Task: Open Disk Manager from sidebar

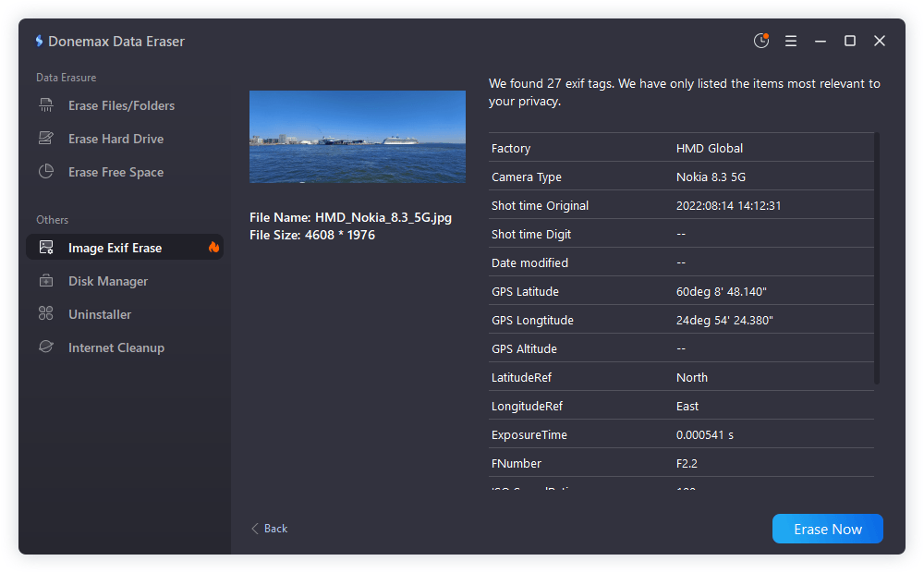Action: 125,281
